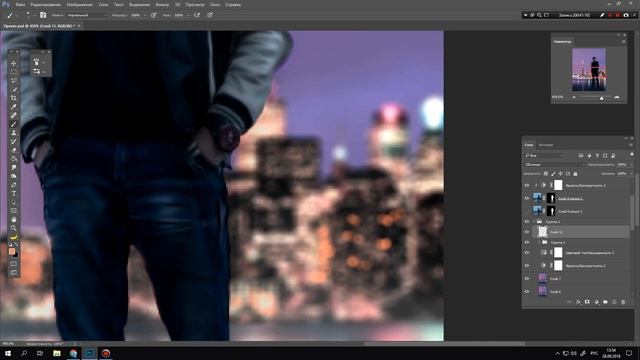This screenshot has width=640, height=360.
Task: Hide the Слой 8 копия 2 layer
Action: (x=527, y=198)
